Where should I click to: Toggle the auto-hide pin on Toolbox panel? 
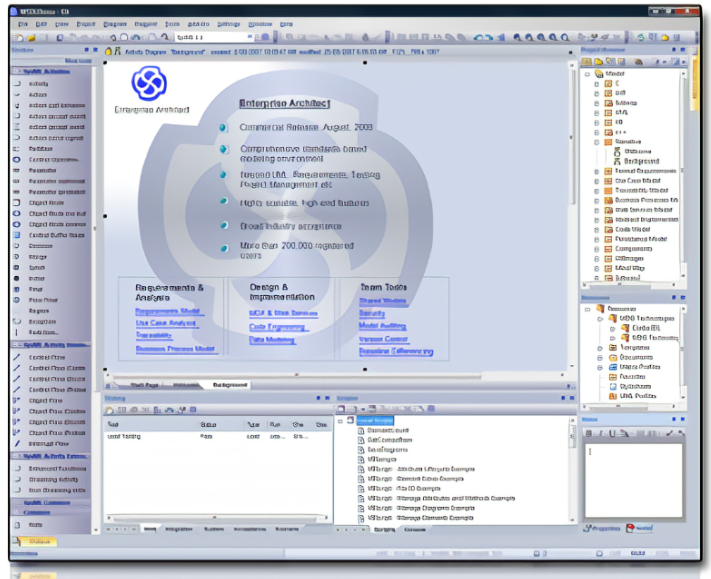point(86,49)
